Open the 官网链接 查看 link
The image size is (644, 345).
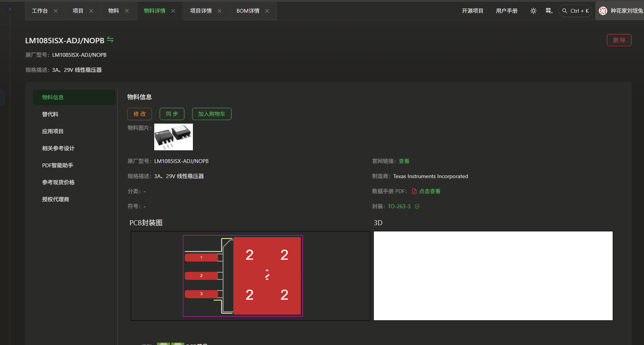coord(404,161)
